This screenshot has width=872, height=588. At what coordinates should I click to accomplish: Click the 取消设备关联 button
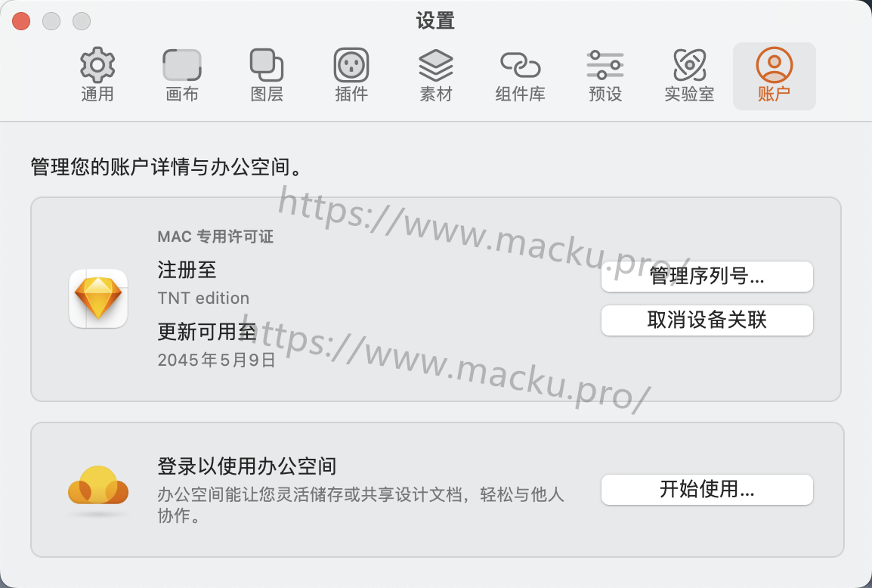coord(707,320)
